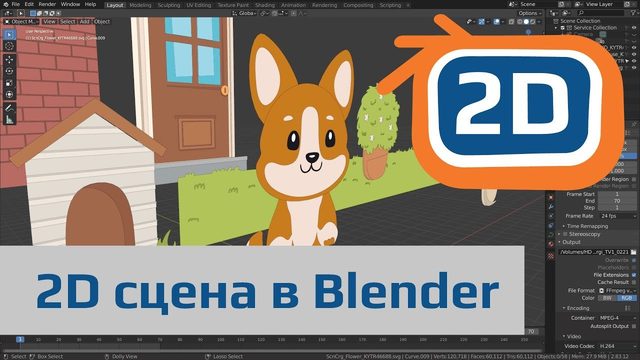Switch to the Scripting workspace tab
The width and height of the screenshot is (640, 360).
390,5
